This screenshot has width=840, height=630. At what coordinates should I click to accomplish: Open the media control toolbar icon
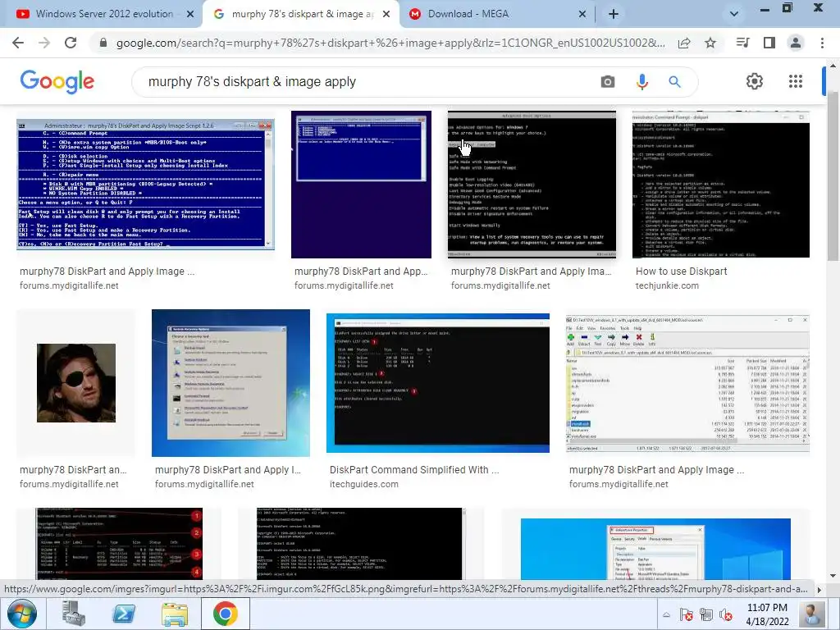(x=742, y=43)
